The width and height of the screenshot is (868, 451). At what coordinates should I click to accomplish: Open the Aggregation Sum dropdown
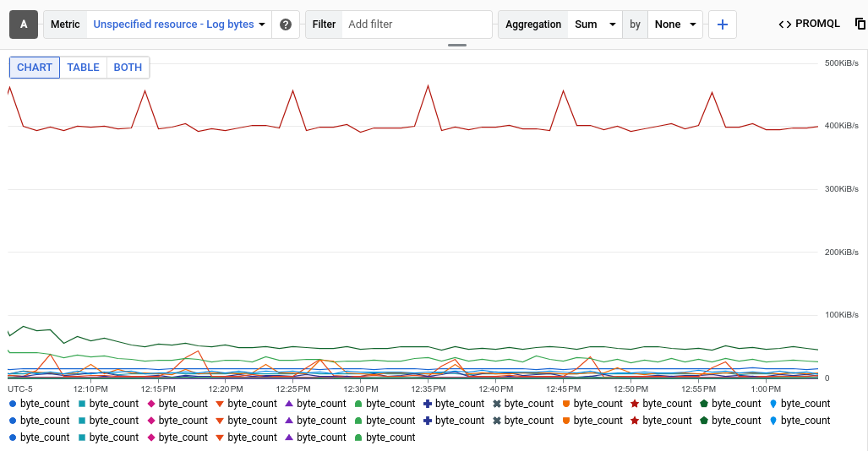click(x=595, y=24)
